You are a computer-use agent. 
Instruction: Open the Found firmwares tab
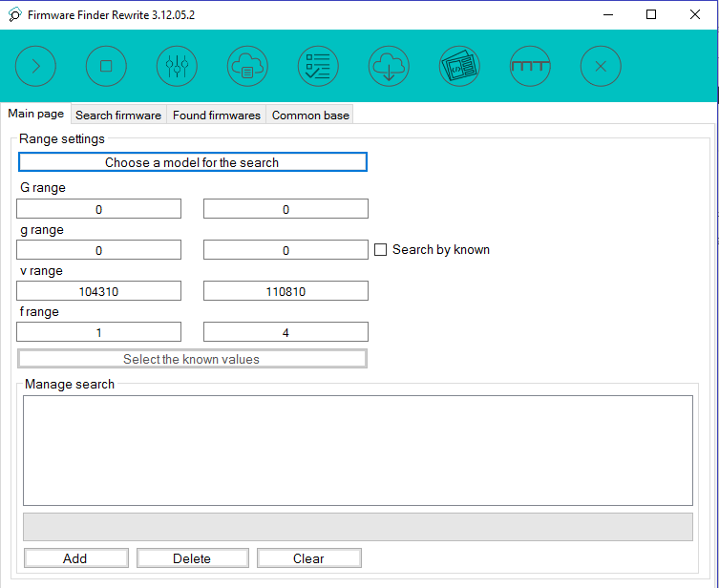click(x=217, y=115)
